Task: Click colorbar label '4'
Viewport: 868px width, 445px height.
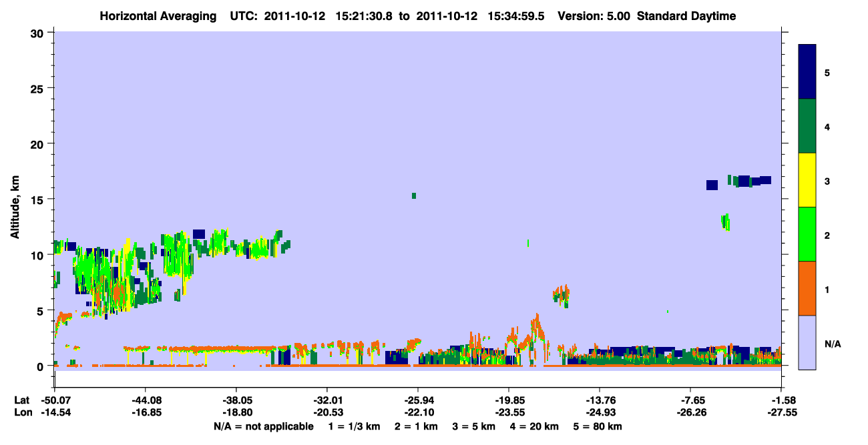Action: point(827,127)
